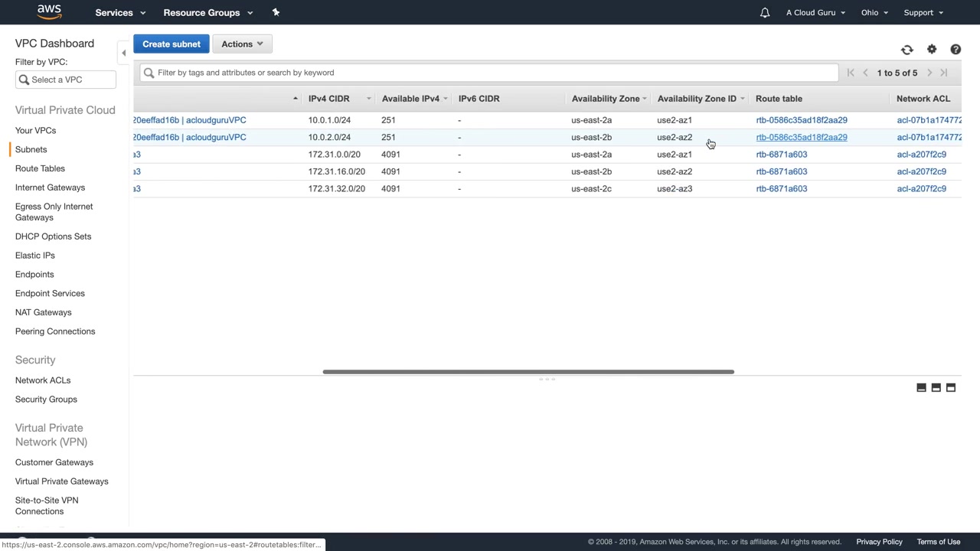
Task: Select the 172.31.16.0/20 CIDR cell
Action: pos(336,171)
